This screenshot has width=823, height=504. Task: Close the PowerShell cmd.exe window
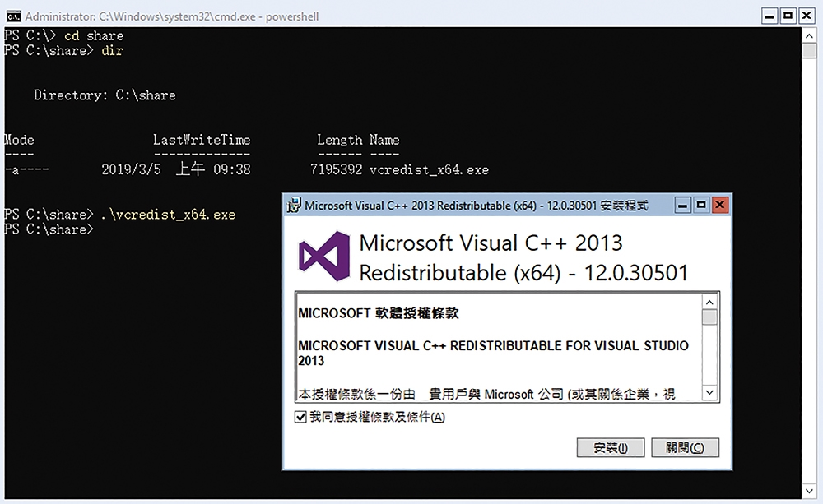click(x=807, y=16)
